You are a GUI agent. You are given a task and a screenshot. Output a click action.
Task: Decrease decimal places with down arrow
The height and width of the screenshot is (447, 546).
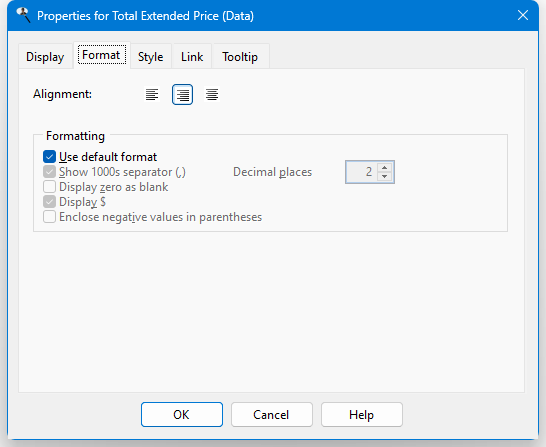click(x=384, y=176)
